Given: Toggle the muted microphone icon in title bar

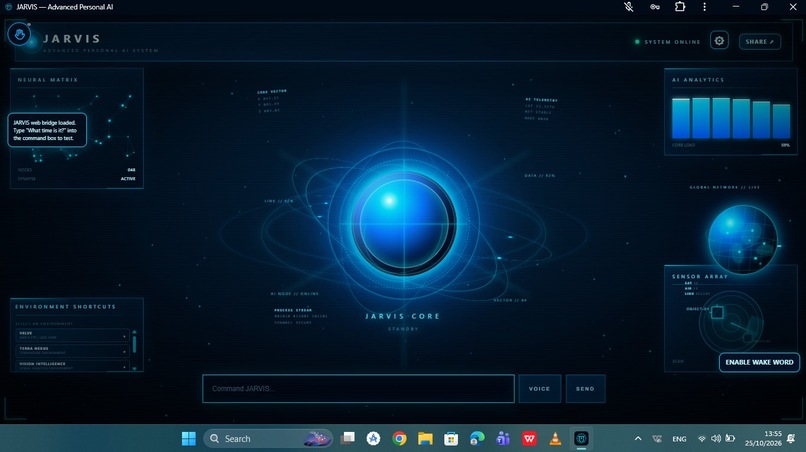Looking at the screenshot, I should click(x=629, y=7).
